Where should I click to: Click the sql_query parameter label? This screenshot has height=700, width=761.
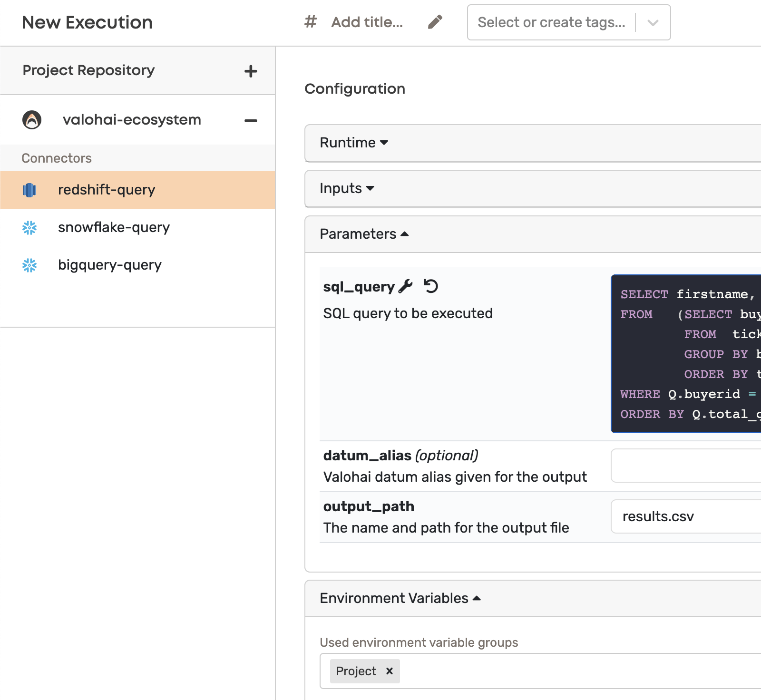point(359,286)
